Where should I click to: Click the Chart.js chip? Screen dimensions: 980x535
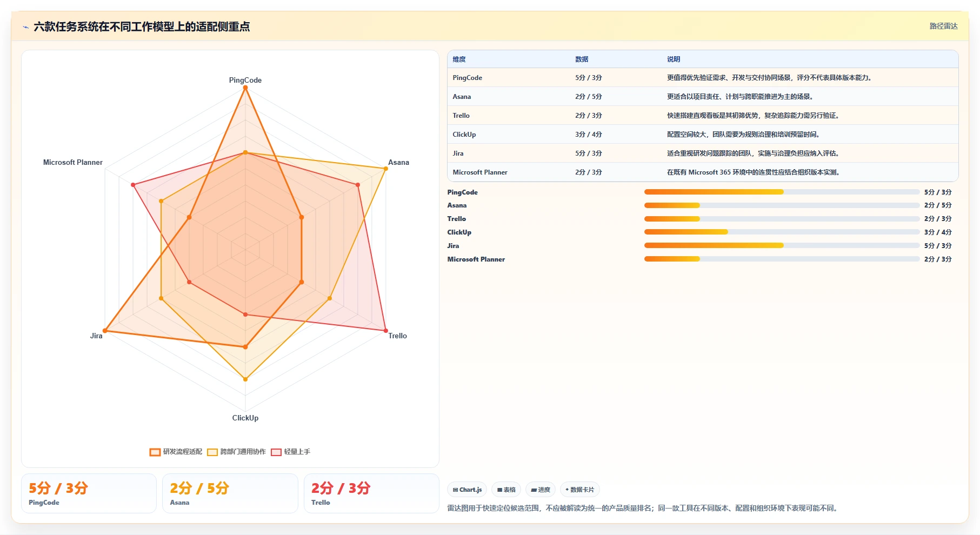(x=467, y=490)
